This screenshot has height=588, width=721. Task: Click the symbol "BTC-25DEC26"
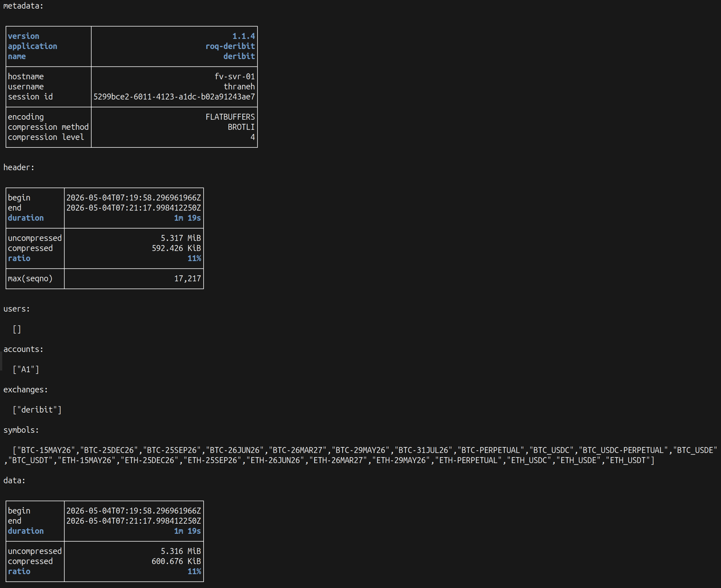tap(109, 450)
